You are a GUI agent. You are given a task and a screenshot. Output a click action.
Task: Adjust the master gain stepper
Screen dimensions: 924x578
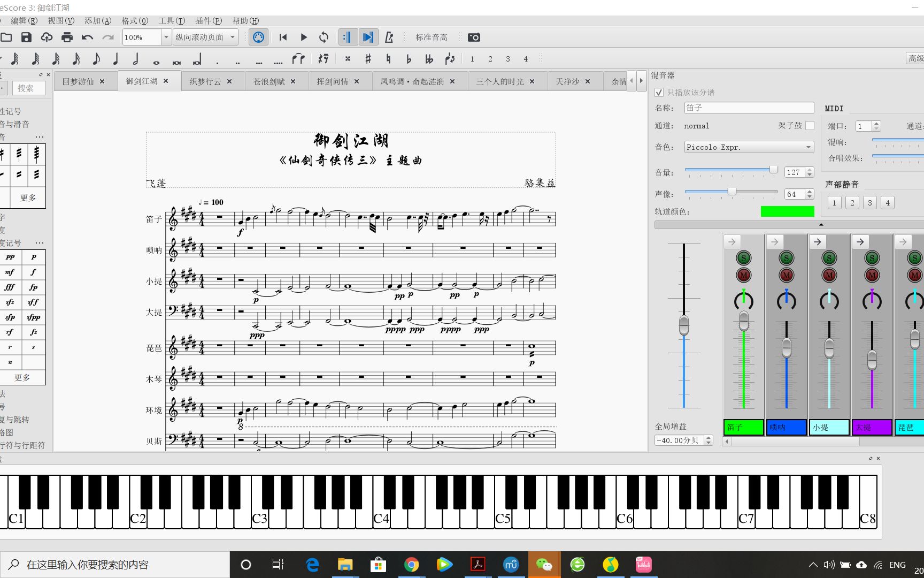pyautogui.click(x=709, y=440)
